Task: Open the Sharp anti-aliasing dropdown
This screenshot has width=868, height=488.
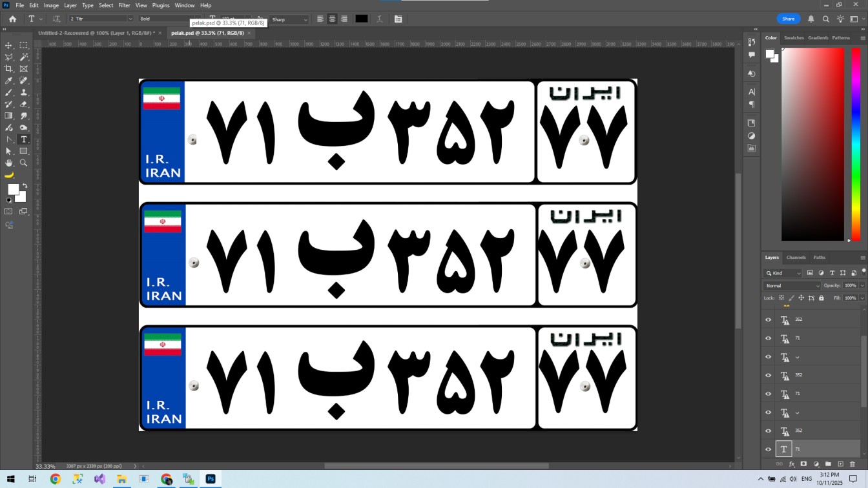Action: (289, 19)
